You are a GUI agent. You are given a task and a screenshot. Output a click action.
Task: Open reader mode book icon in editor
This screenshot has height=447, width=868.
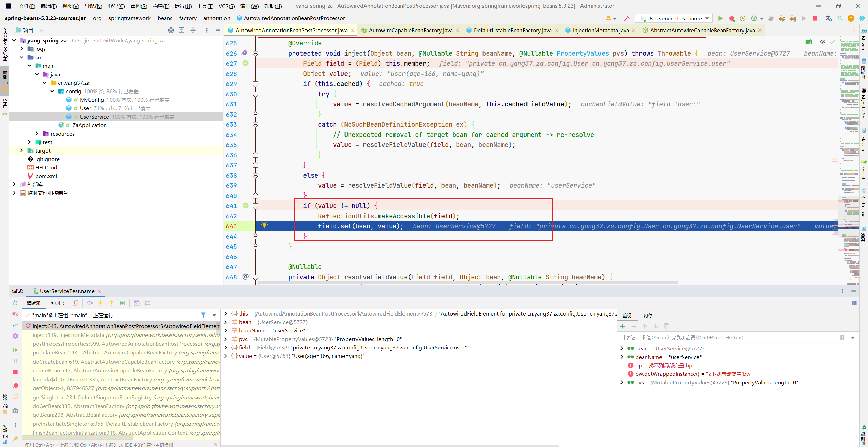coord(809,42)
